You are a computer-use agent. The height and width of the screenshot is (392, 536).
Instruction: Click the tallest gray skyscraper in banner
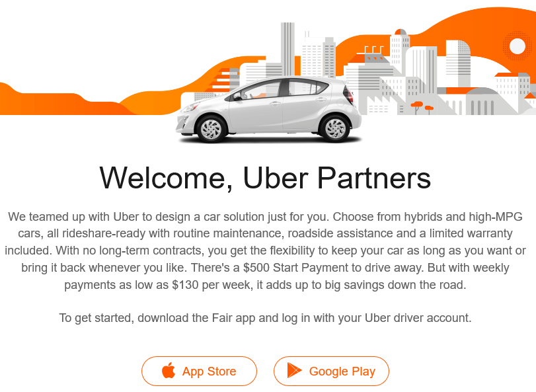click(287, 49)
